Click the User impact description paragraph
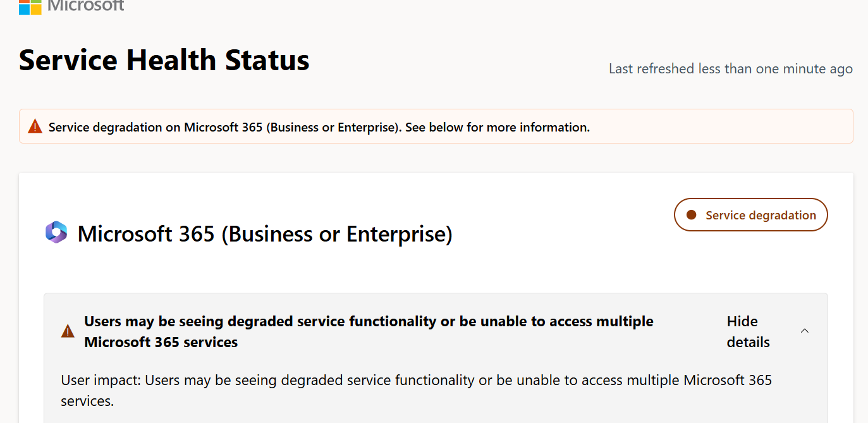The height and width of the screenshot is (423, 868). [417, 390]
